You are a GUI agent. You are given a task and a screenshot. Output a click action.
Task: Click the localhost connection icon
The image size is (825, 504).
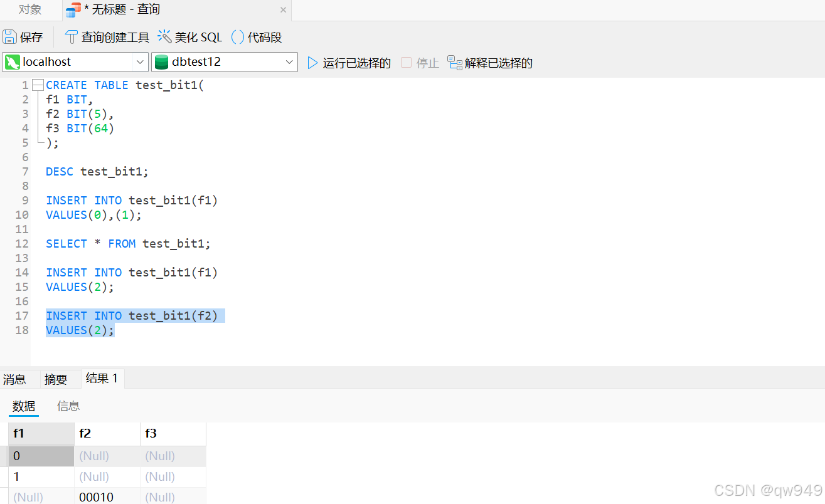pos(13,62)
